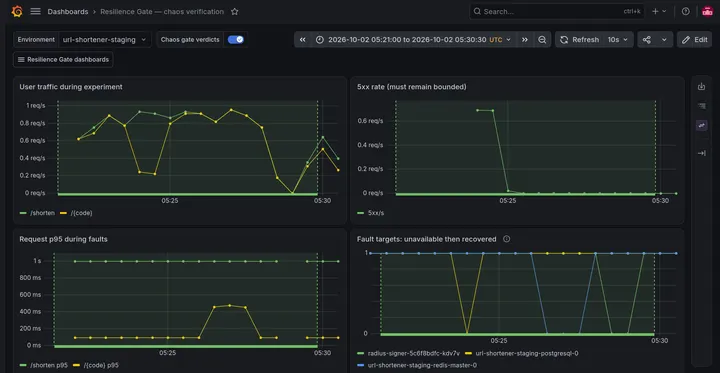Click the Edit dashboard button
Image resolution: width=720 pixels, height=373 pixels.
pos(694,40)
